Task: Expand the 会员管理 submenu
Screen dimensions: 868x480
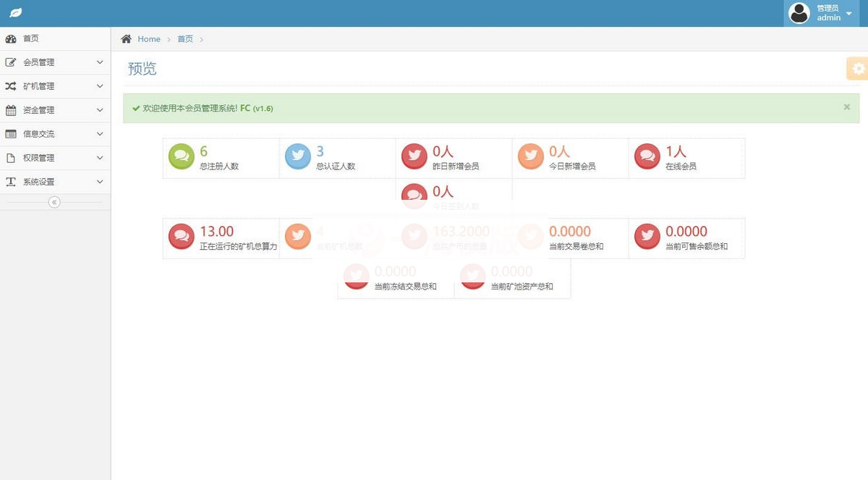Action: [55, 62]
